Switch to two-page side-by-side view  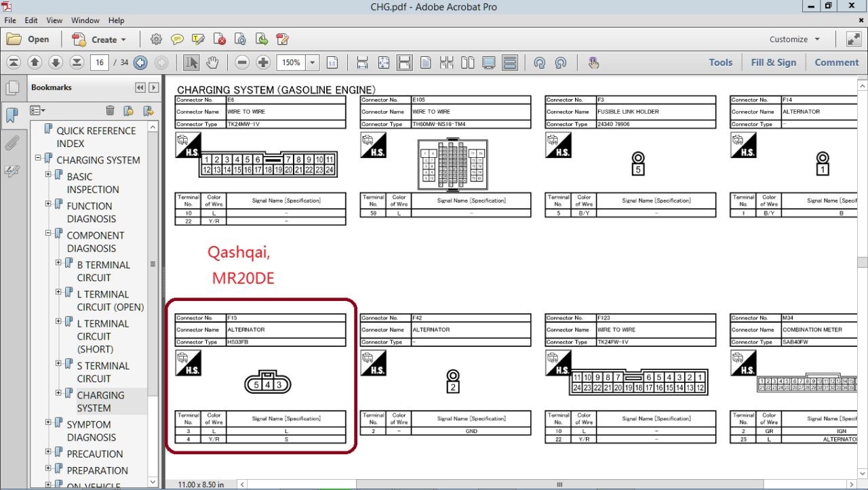coord(467,62)
